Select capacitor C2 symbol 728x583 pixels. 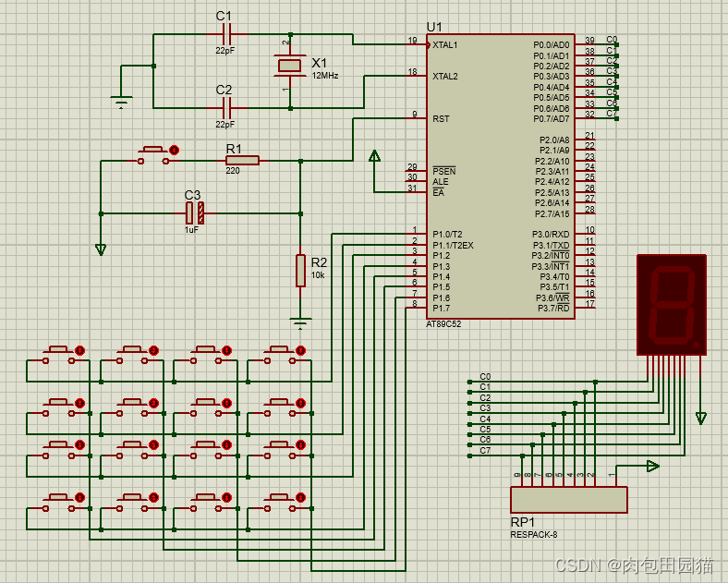(227, 108)
